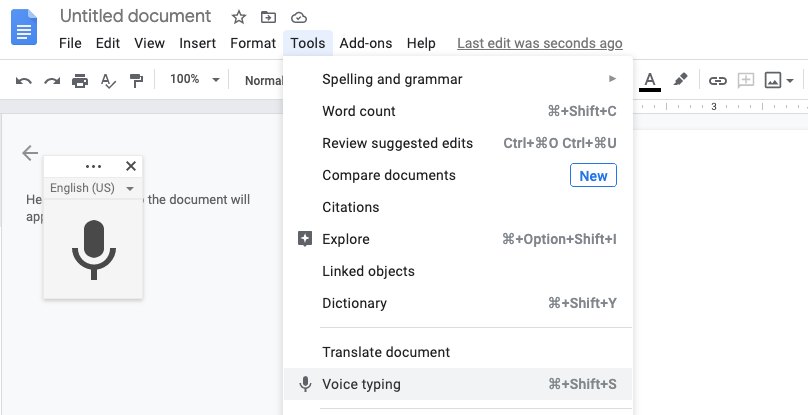Open the Google Docs home icon

[24, 27]
